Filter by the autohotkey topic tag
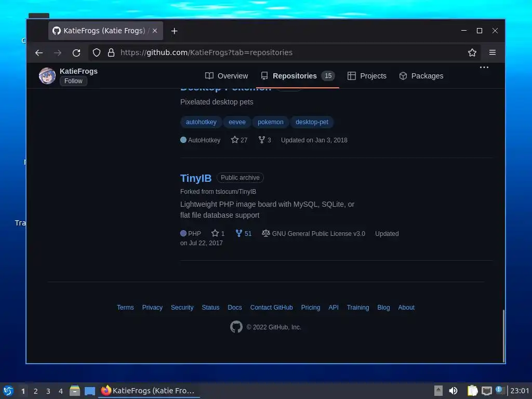The width and height of the screenshot is (532, 399). (x=201, y=122)
